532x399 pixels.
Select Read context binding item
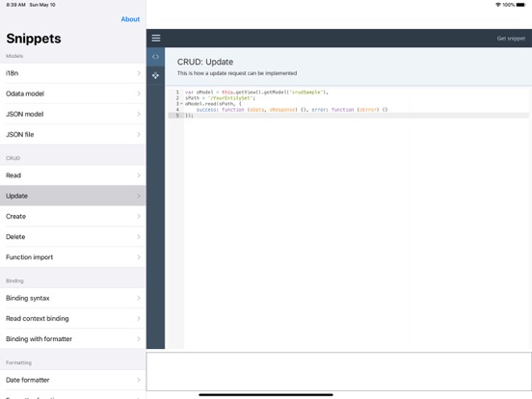coord(73,319)
